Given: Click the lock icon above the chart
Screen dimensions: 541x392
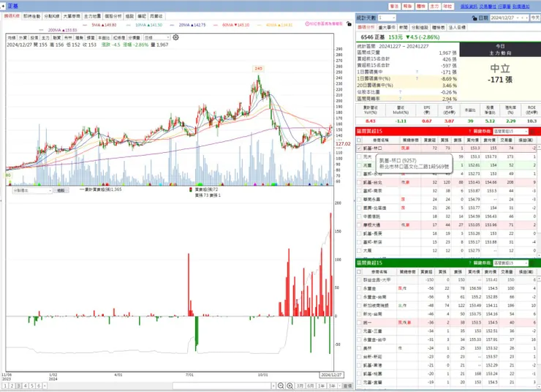Looking at the screenshot, I should tap(349, 24).
